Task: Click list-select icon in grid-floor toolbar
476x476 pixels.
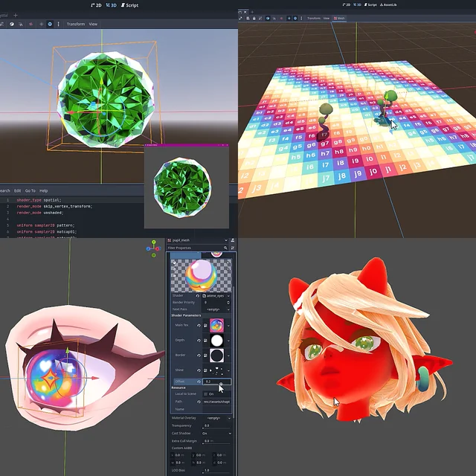Action: [248, 18]
